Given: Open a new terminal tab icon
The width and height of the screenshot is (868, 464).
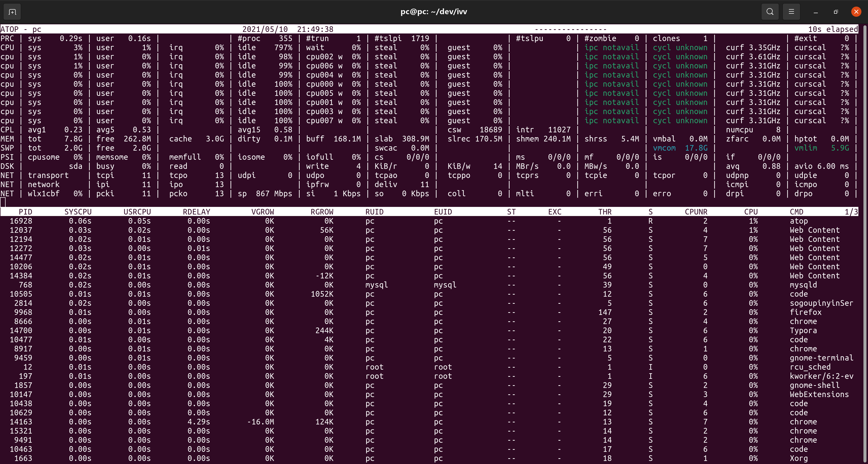Looking at the screenshot, I should 12,12.
